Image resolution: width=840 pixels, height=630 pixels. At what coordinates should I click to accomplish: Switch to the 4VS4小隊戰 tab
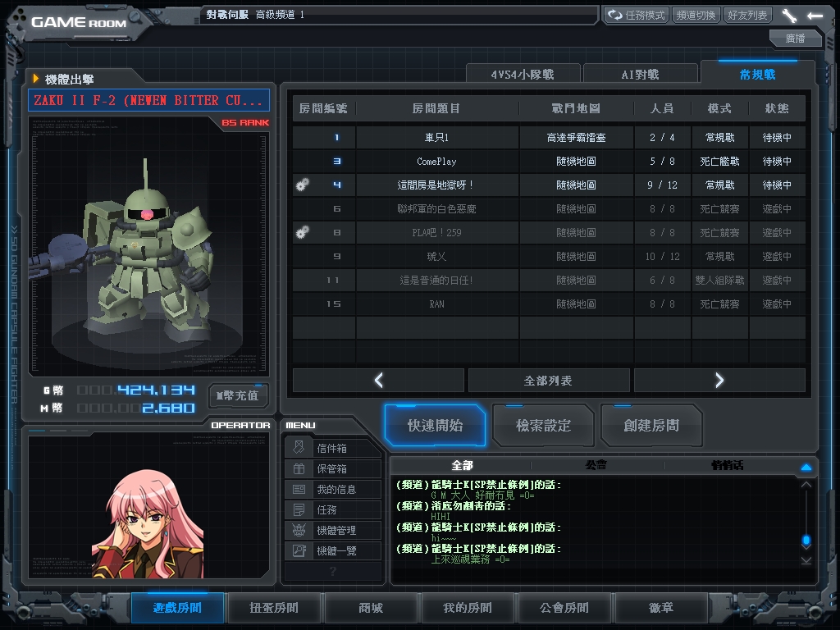(x=523, y=74)
